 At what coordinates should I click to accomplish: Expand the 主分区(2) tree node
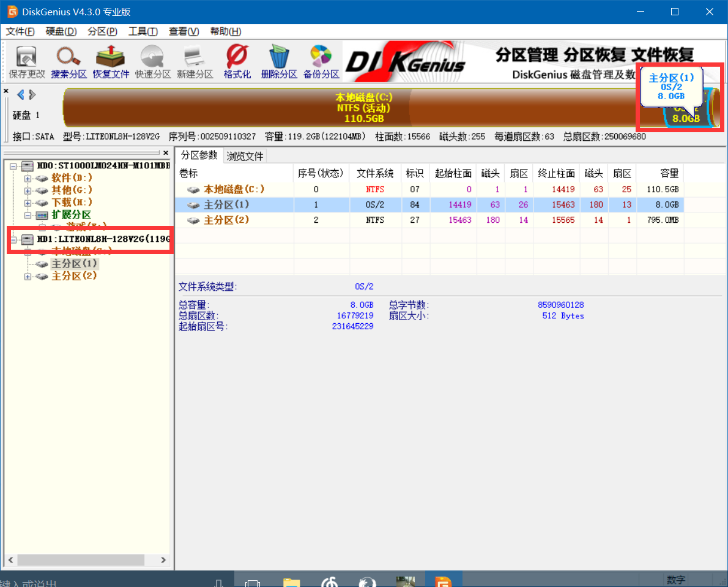pyautogui.click(x=27, y=276)
